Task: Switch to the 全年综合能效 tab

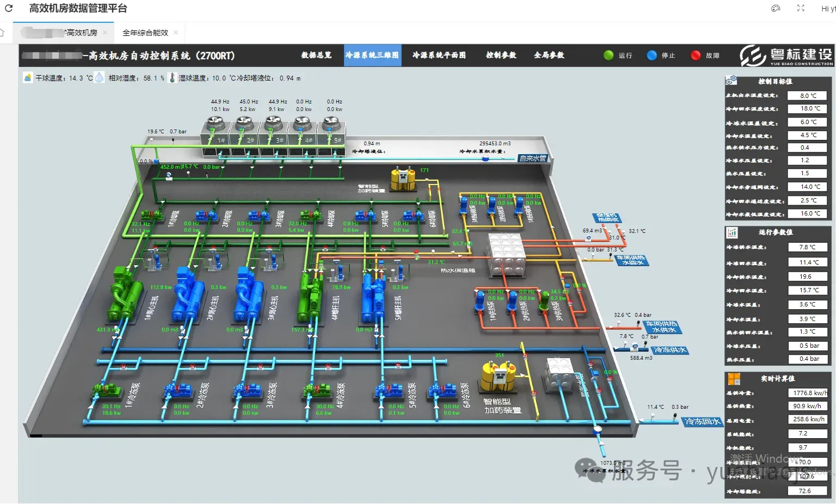Action: click(x=145, y=33)
